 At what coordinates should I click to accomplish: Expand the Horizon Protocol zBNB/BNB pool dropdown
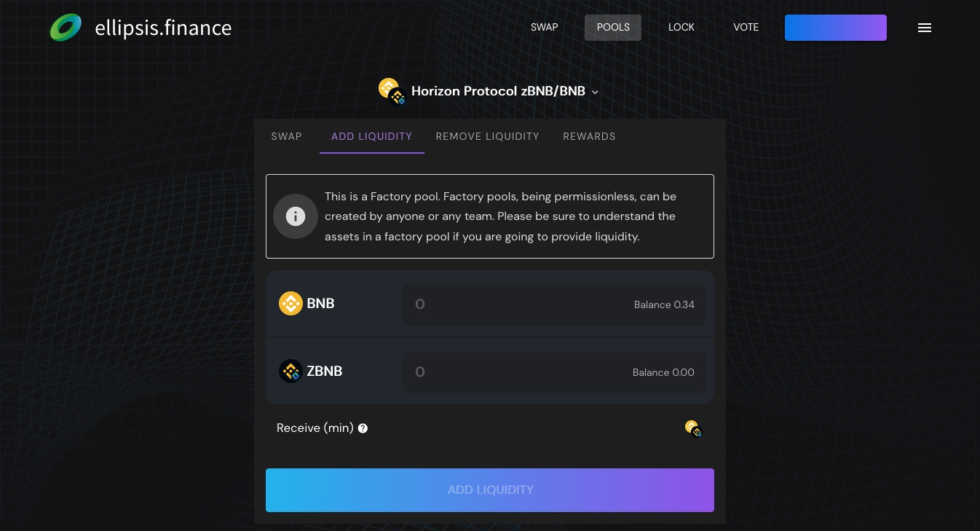point(498,92)
